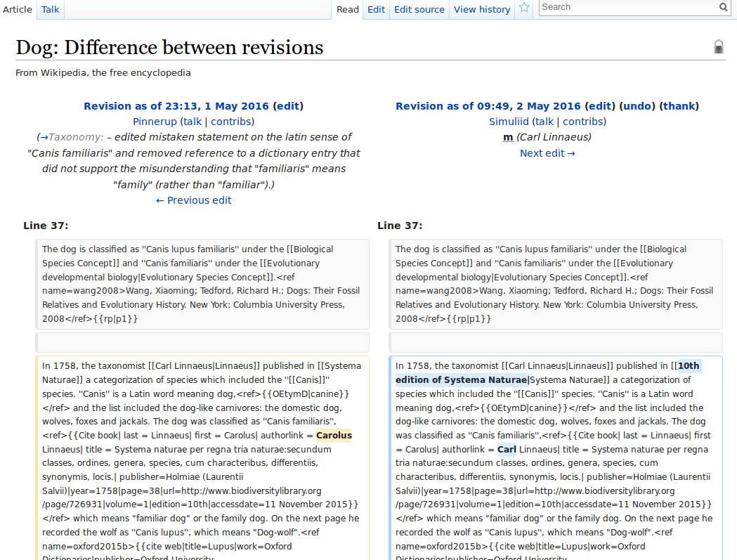Open the View history tab
Viewport: 737px width, 560px height.
pyautogui.click(x=482, y=9)
